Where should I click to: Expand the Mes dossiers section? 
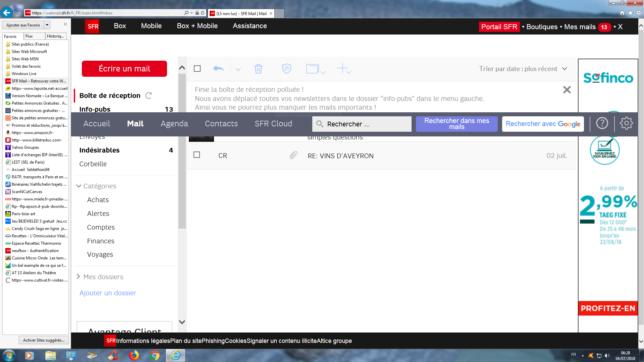[x=78, y=277]
